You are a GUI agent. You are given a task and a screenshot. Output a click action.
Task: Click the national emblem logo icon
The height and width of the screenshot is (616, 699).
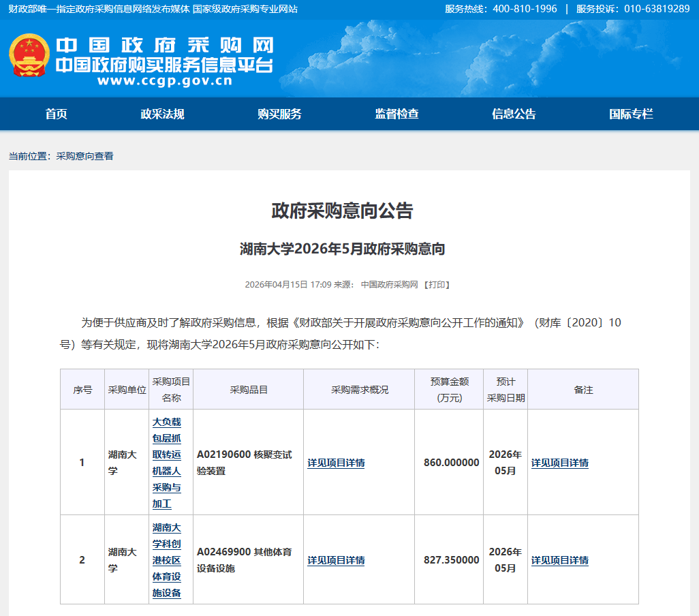coord(29,55)
